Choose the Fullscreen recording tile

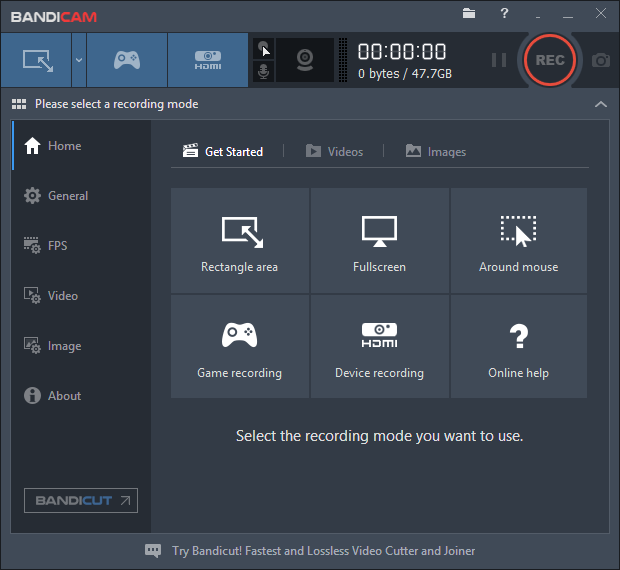point(380,240)
